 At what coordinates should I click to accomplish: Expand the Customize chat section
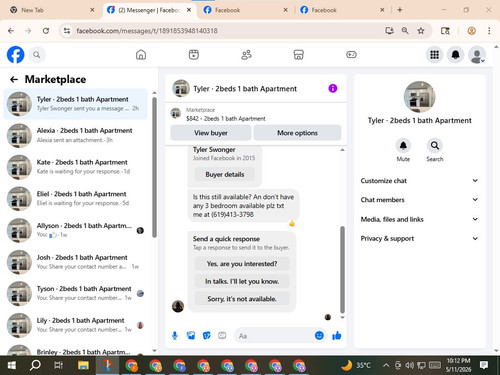pyautogui.click(x=419, y=181)
